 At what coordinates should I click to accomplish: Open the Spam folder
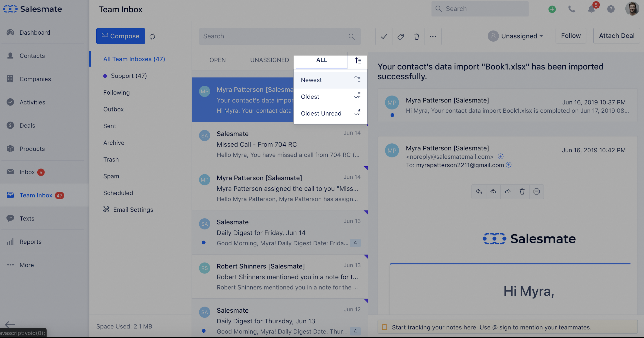(x=111, y=176)
